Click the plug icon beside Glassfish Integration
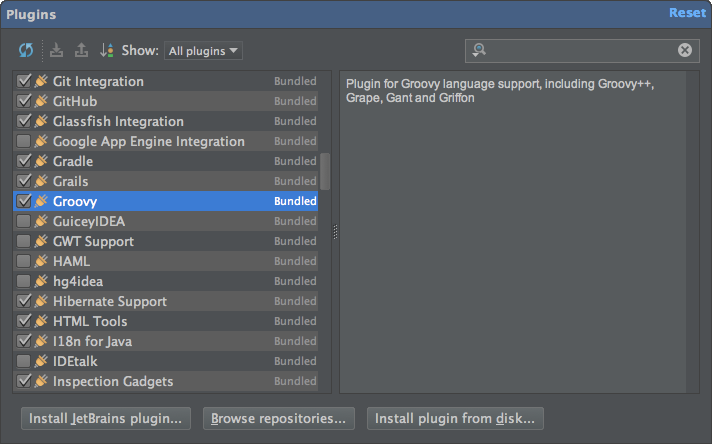 pos(41,121)
